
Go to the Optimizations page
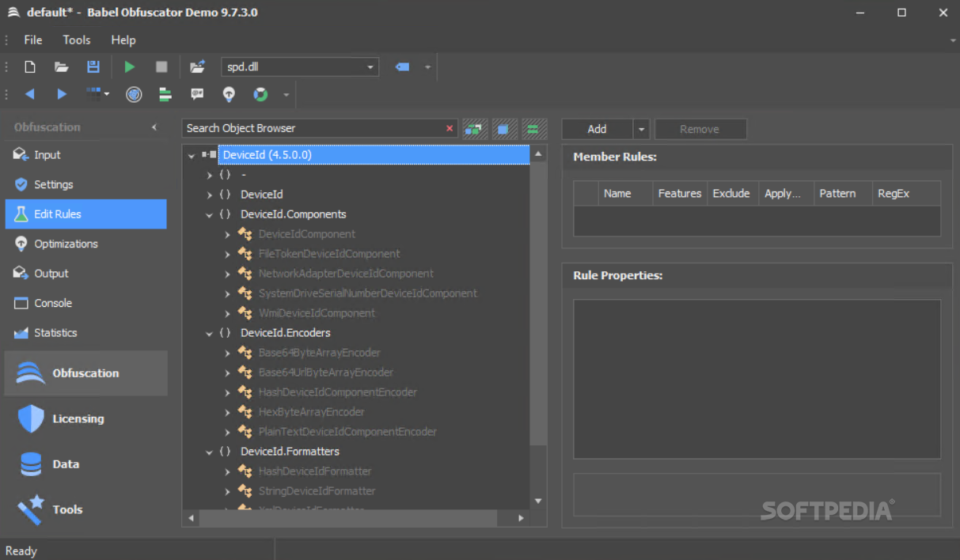pos(85,244)
